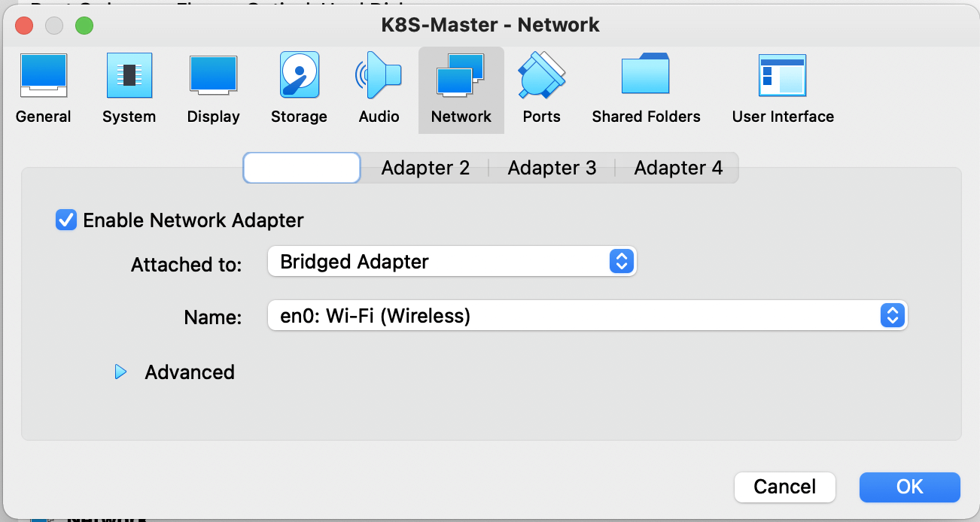980x522 pixels.
Task: Open the Shared Folders icon
Action: 645,76
